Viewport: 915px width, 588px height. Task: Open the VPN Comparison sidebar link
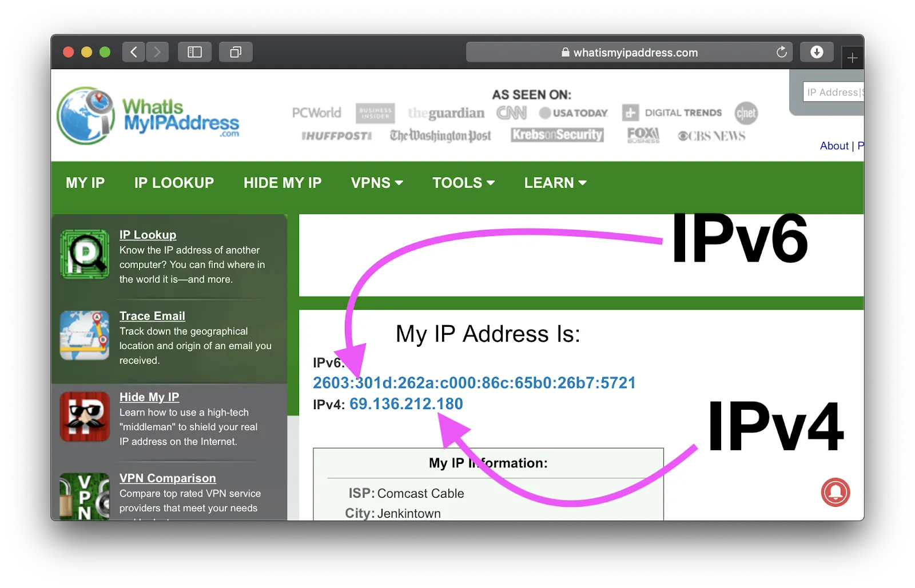click(x=168, y=478)
